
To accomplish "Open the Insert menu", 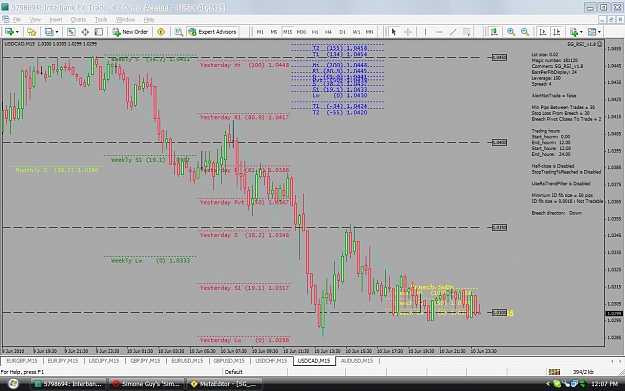I will click(x=56, y=20).
